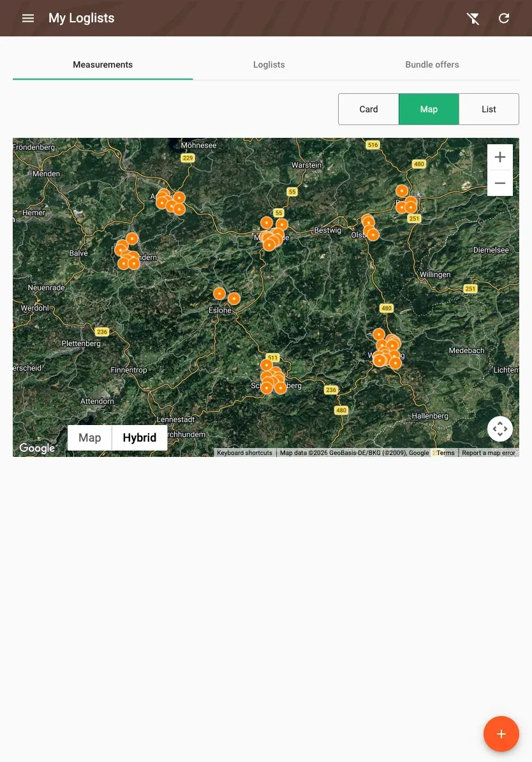Switch to the Measurements tab

103,64
